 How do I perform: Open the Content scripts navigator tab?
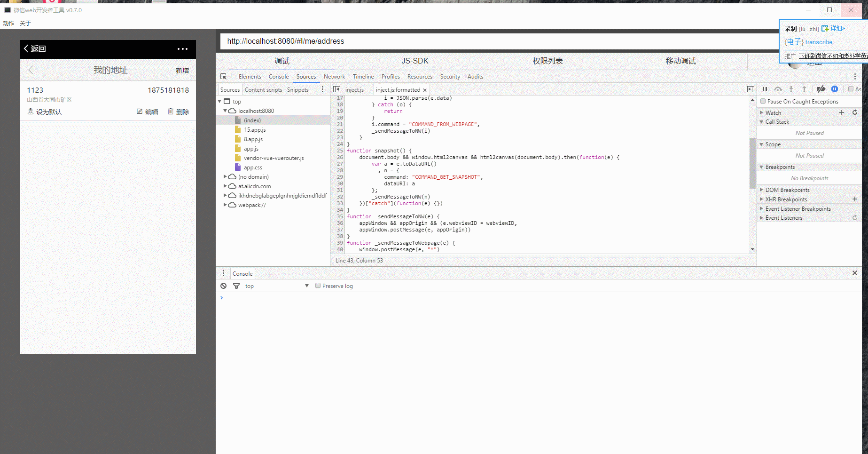click(x=263, y=90)
